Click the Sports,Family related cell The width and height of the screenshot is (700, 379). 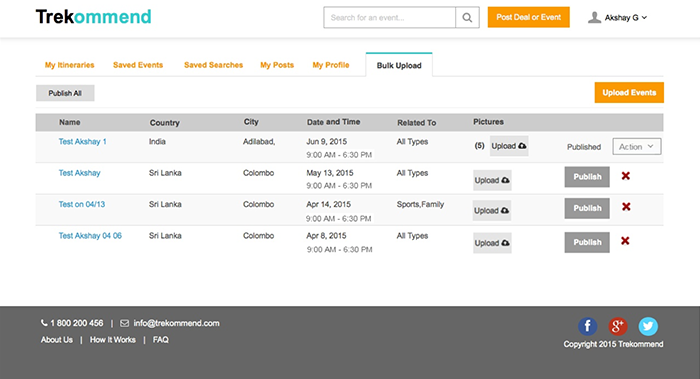[x=420, y=204]
